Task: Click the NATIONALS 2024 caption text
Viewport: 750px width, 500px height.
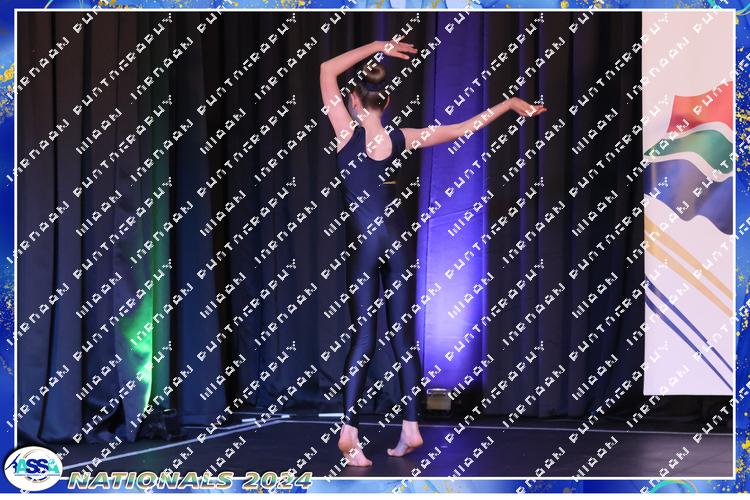Action: (190, 480)
